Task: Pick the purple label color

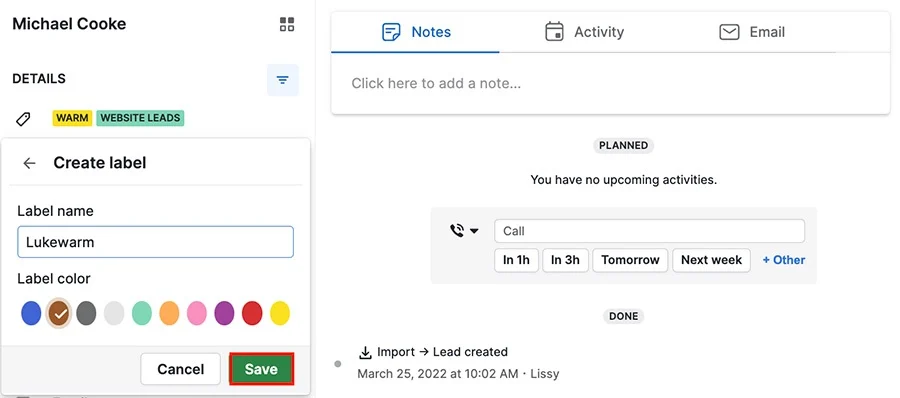Action: pos(224,314)
